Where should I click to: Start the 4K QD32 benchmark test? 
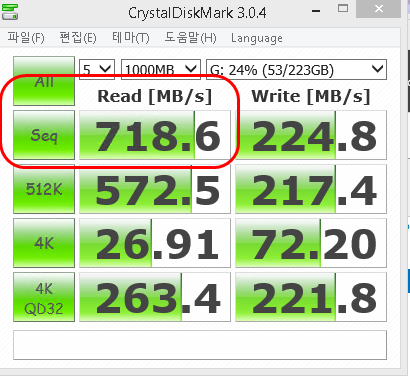click(x=44, y=297)
